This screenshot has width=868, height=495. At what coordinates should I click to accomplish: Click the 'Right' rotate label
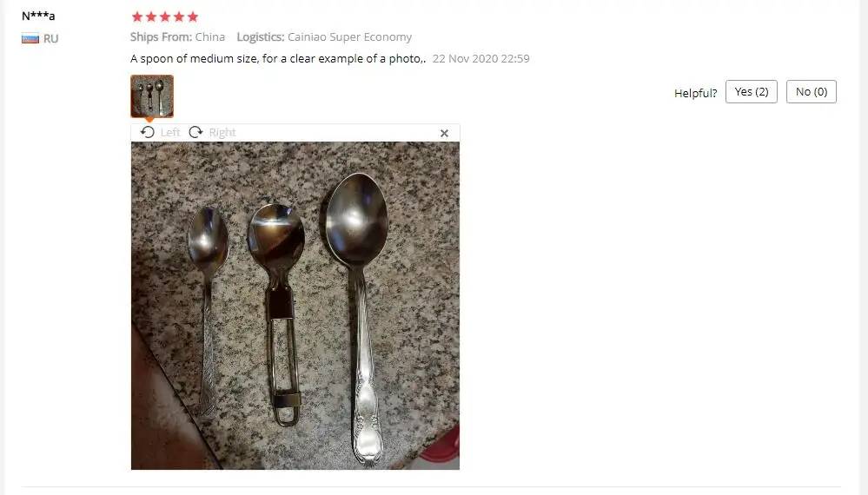pyautogui.click(x=222, y=132)
